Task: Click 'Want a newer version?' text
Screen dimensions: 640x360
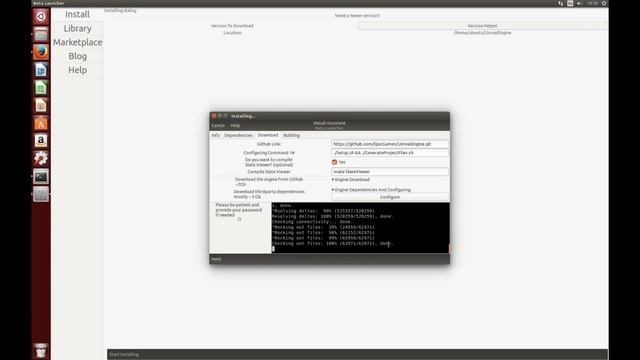Action: 357,16
